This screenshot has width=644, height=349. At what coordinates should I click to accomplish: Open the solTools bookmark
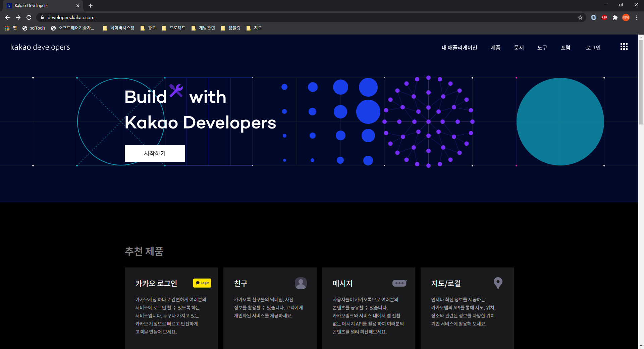point(34,28)
